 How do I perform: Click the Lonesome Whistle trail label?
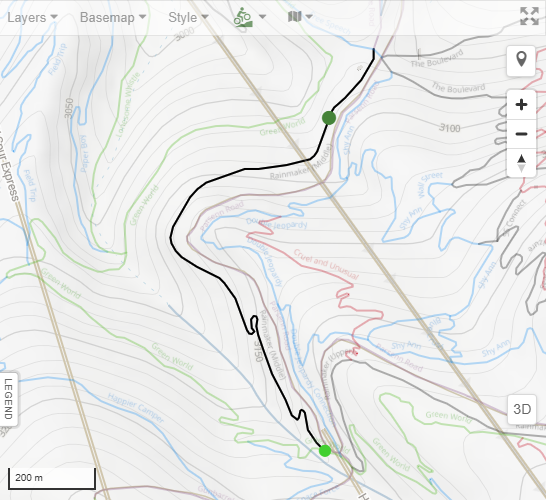(x=128, y=104)
